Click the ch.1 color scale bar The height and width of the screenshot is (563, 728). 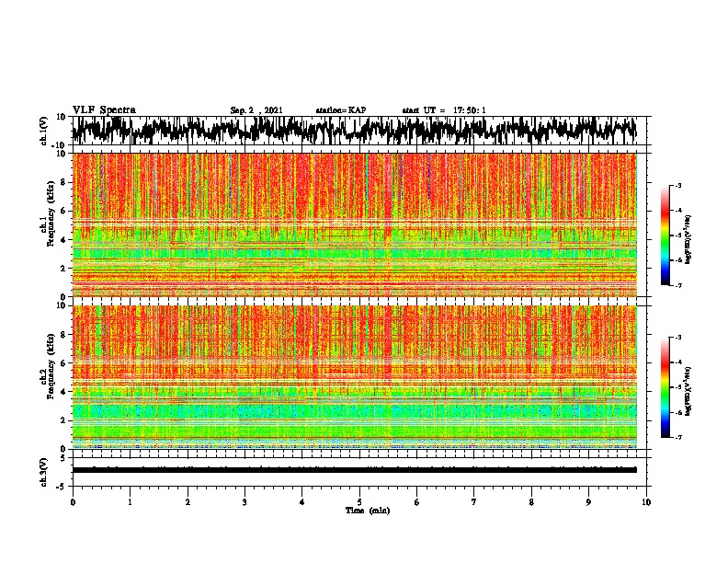(x=665, y=236)
